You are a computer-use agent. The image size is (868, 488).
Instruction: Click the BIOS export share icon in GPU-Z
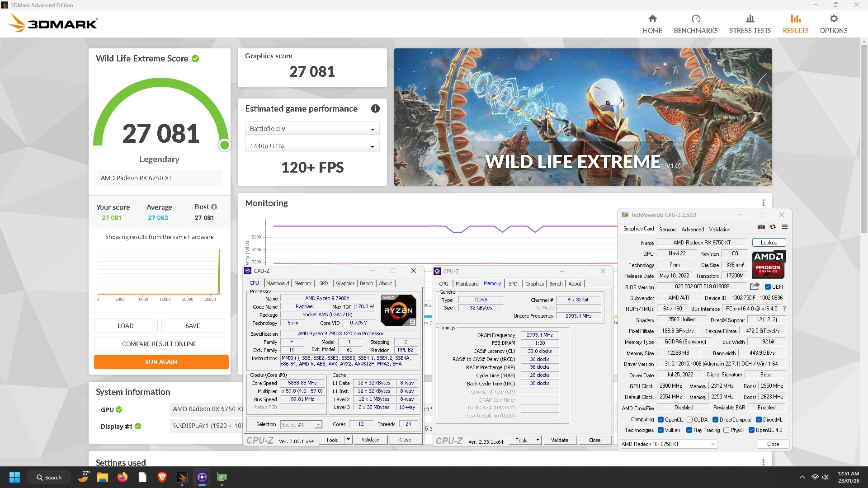point(754,286)
